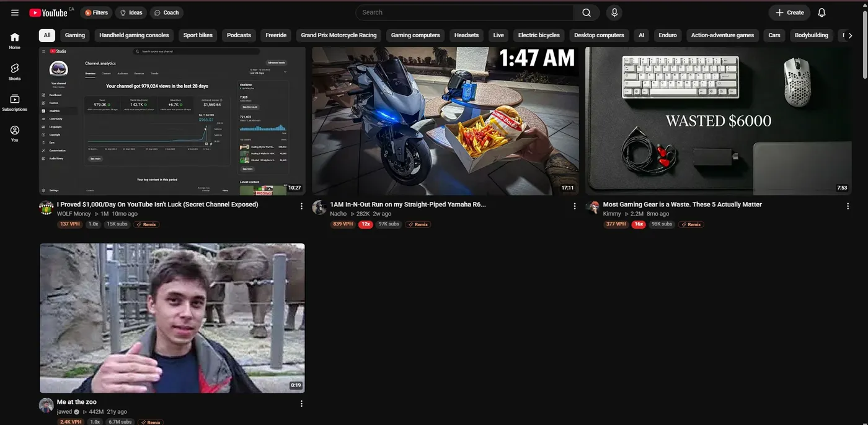Select the Handheld gaming consoles chip
This screenshot has height=425, width=868.
134,35
